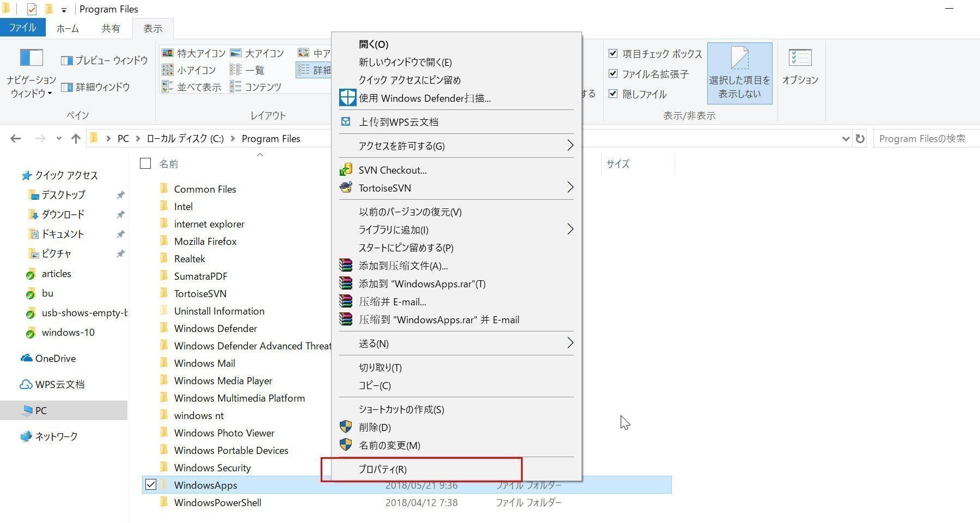Sort by the サイズ column header
This screenshot has height=523, width=980.
[x=618, y=164]
